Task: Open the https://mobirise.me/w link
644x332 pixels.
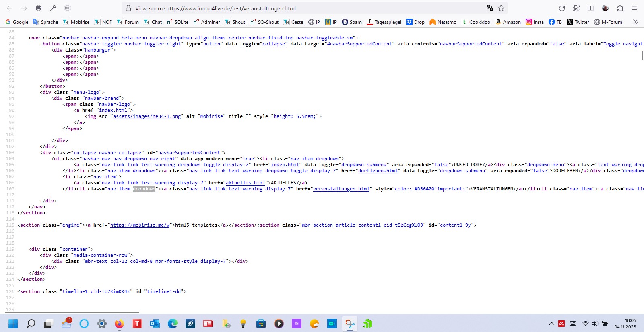Action: click(x=140, y=225)
